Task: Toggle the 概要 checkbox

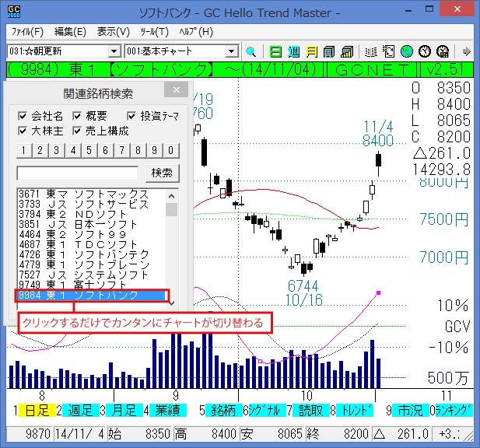Action: click(77, 116)
